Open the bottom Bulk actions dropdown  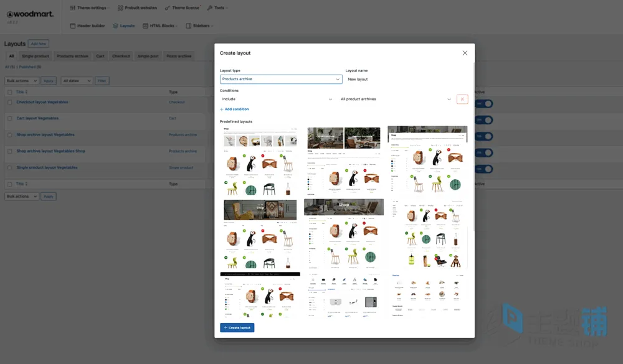pos(21,196)
